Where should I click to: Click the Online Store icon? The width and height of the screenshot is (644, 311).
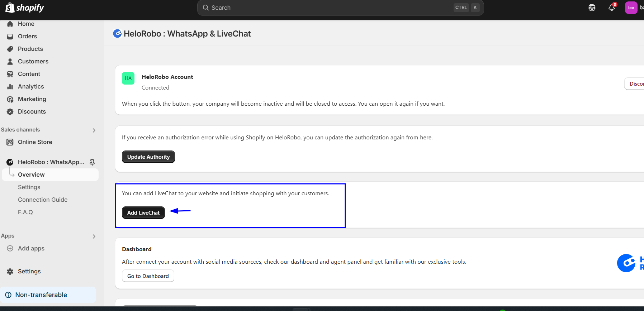point(10,142)
